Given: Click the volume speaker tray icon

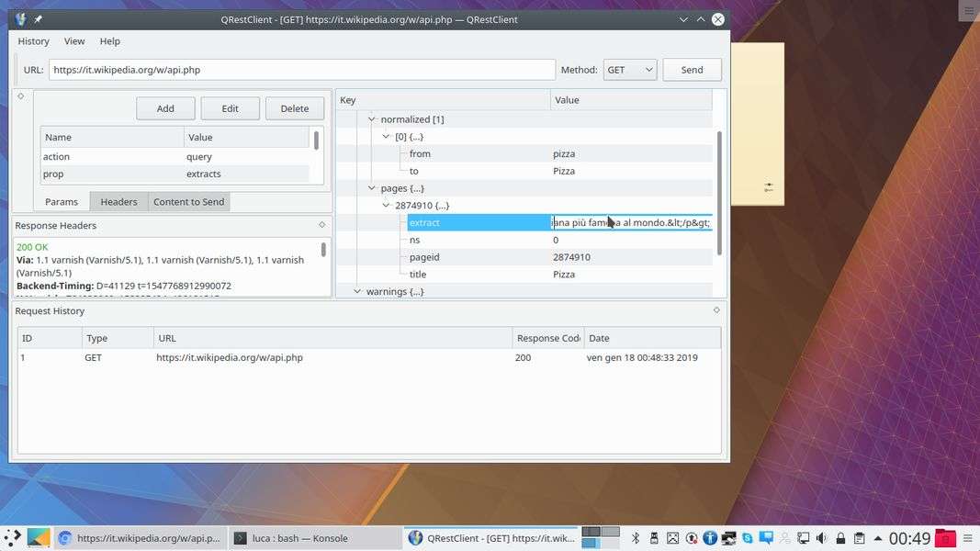Looking at the screenshot, I should pyautogui.click(x=821, y=538).
